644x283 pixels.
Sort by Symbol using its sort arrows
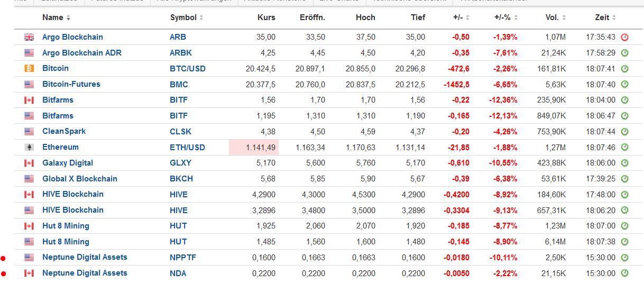click(201, 18)
